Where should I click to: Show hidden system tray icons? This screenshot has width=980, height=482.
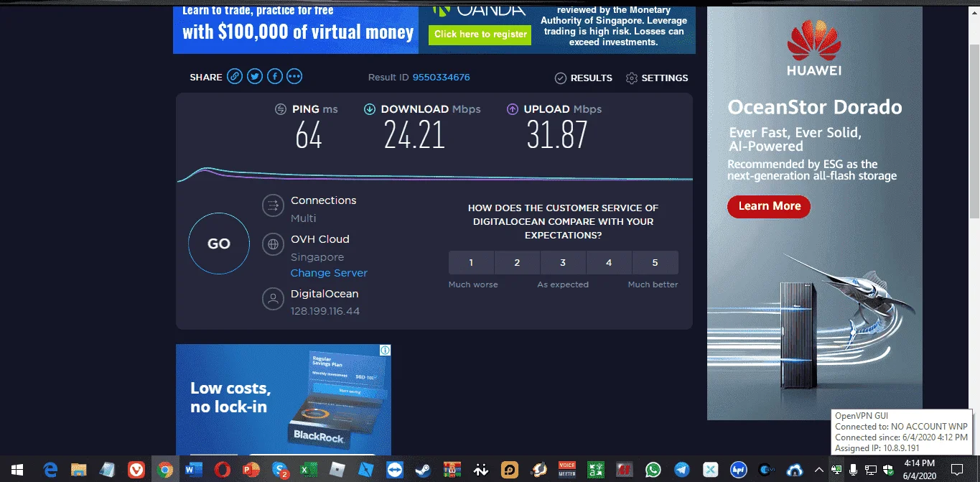818,470
